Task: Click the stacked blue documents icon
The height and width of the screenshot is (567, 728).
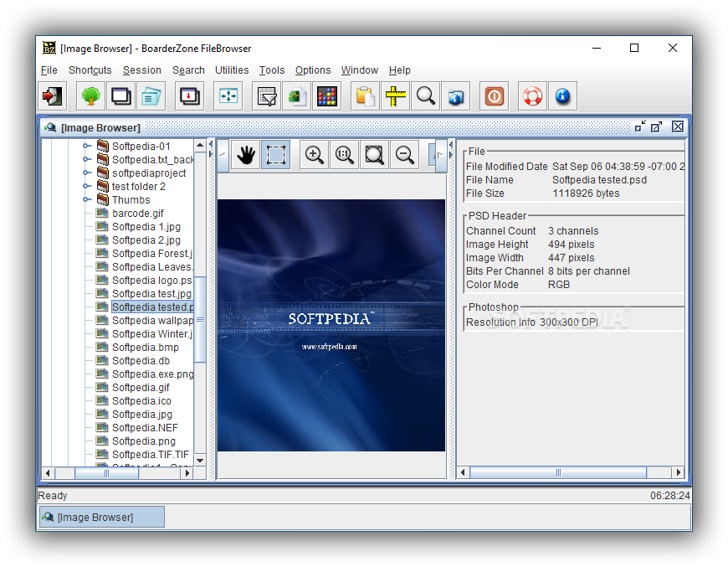Action: pos(151,96)
